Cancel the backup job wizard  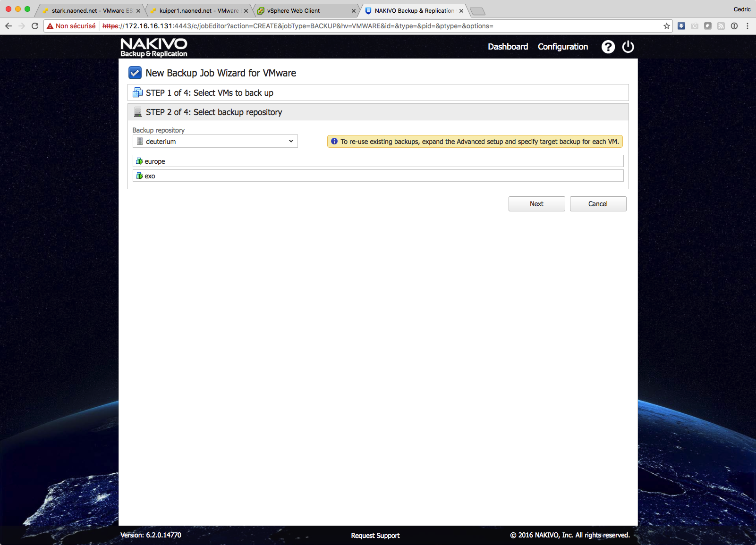[x=598, y=204]
